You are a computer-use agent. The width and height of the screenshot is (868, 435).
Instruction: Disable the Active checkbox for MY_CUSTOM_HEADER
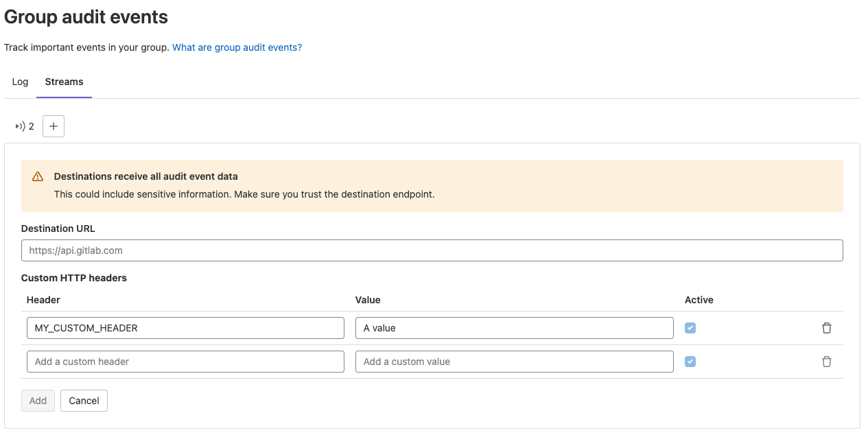690,328
